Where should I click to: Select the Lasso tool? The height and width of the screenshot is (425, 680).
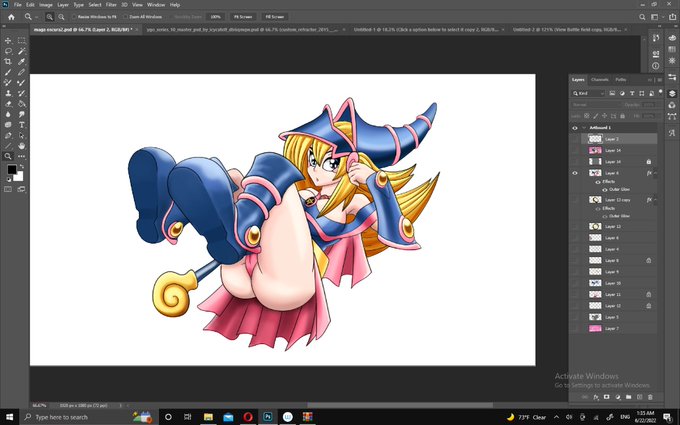[8, 51]
